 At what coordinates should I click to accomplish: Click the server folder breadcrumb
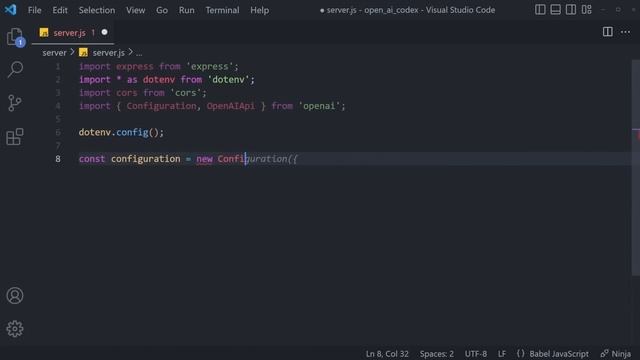tap(54, 53)
